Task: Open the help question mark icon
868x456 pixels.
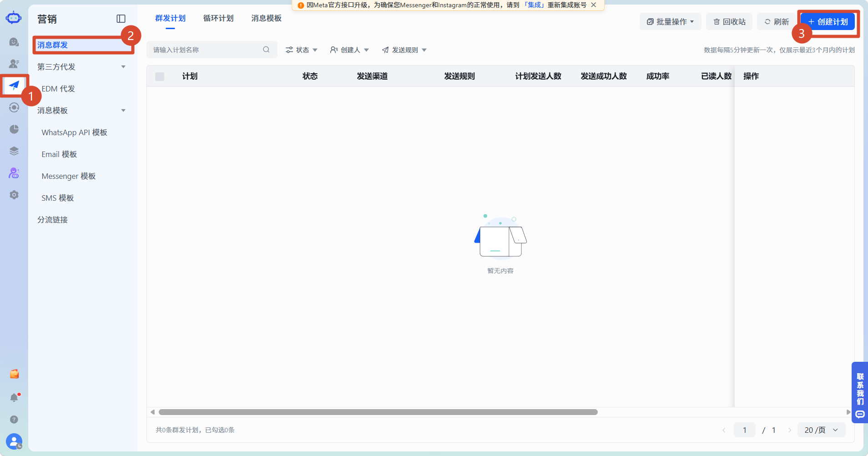Action: (x=14, y=420)
